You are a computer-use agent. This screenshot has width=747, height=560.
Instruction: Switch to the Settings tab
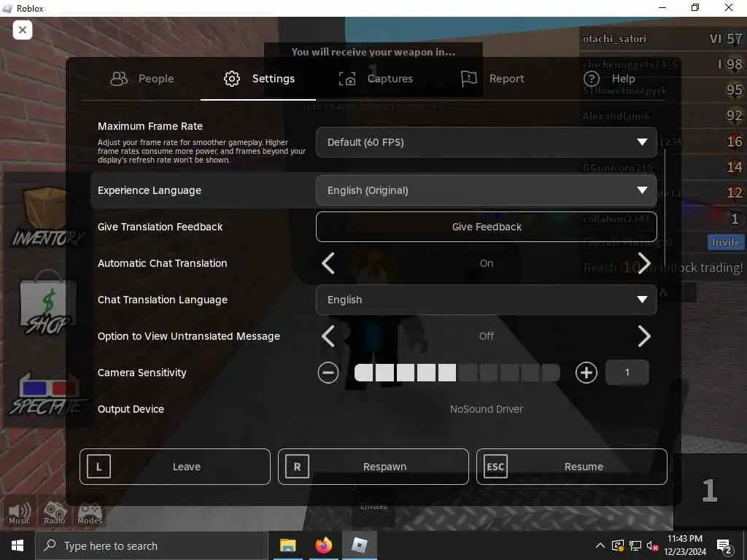pyautogui.click(x=258, y=79)
